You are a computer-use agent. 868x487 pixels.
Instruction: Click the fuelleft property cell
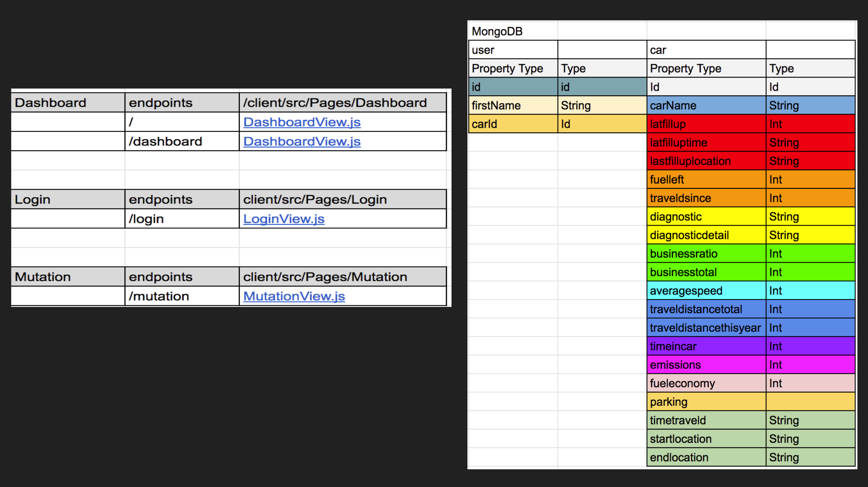(x=706, y=179)
